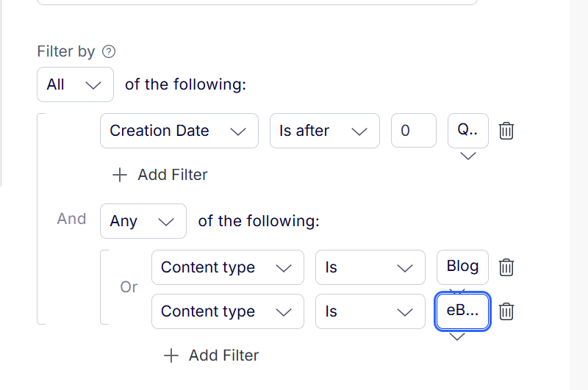Open the Any match-condition dropdown
This screenshot has width=588, height=390.
pyautogui.click(x=143, y=221)
